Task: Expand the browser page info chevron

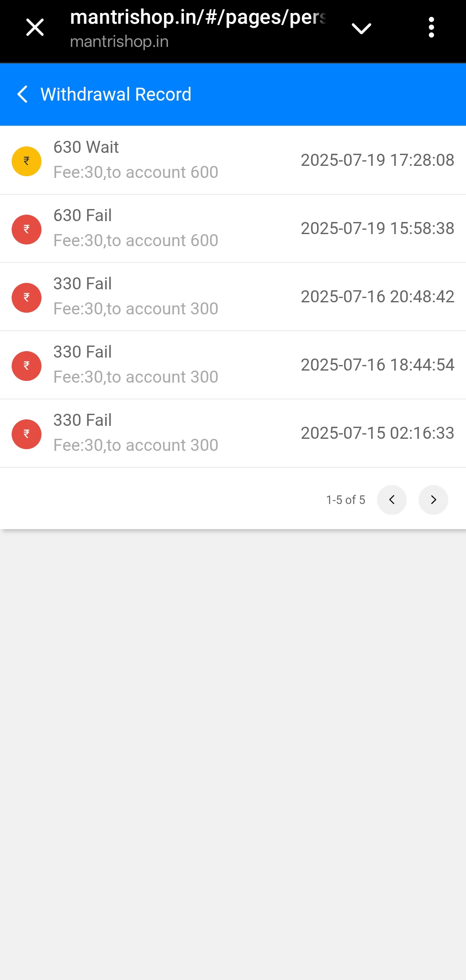Action: click(x=361, y=29)
